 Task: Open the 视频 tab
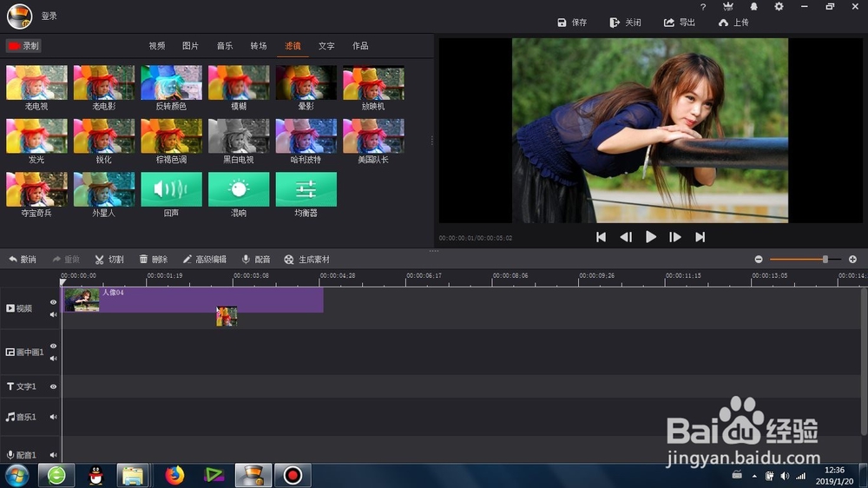coord(156,46)
